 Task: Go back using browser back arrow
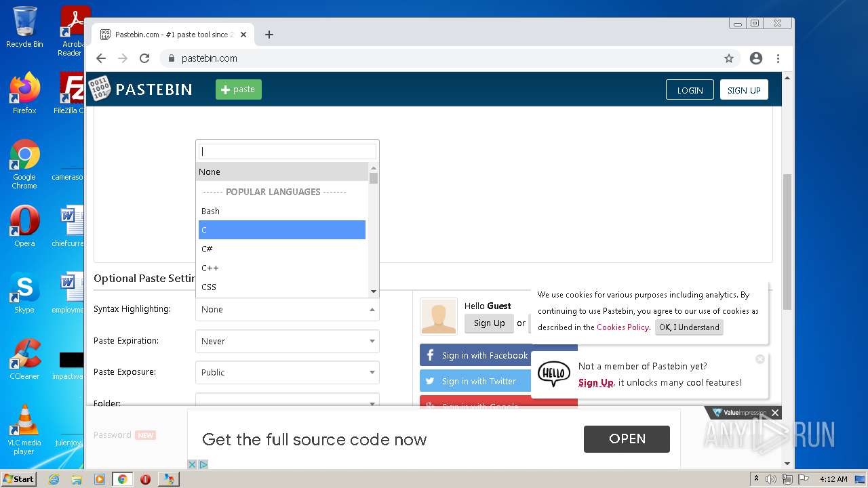click(101, 58)
